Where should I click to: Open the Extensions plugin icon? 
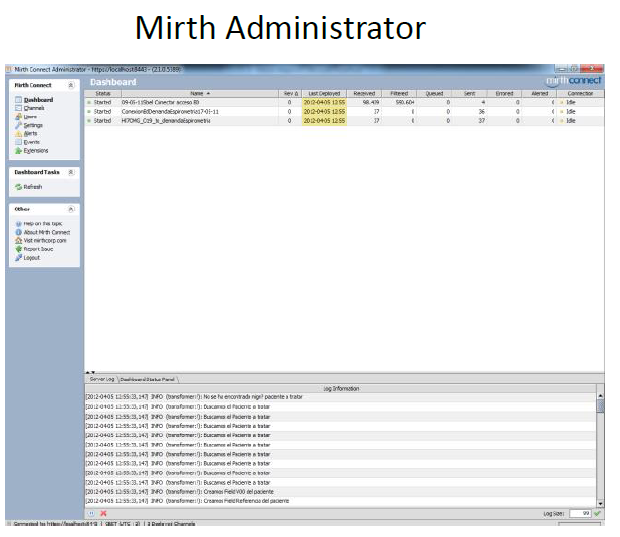click(x=18, y=151)
